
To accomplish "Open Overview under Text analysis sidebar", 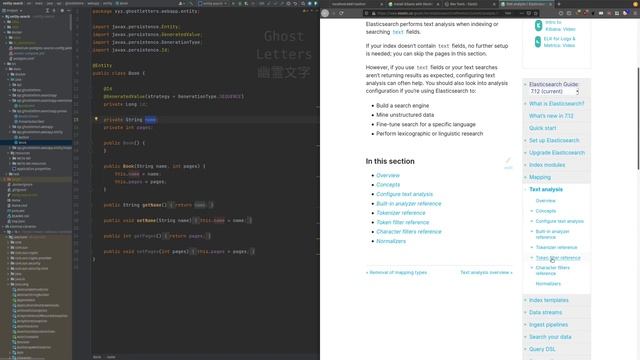I will tap(545, 201).
